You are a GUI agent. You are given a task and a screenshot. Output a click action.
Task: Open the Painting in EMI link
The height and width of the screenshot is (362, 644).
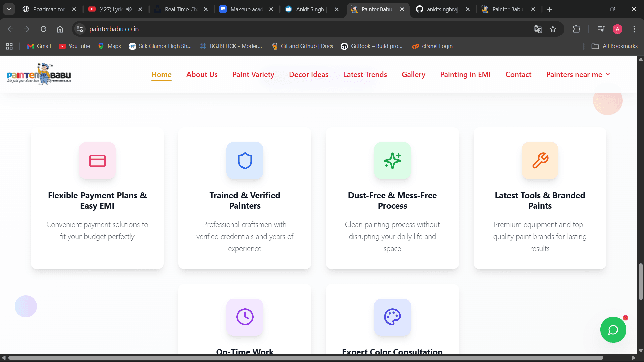pyautogui.click(x=465, y=74)
